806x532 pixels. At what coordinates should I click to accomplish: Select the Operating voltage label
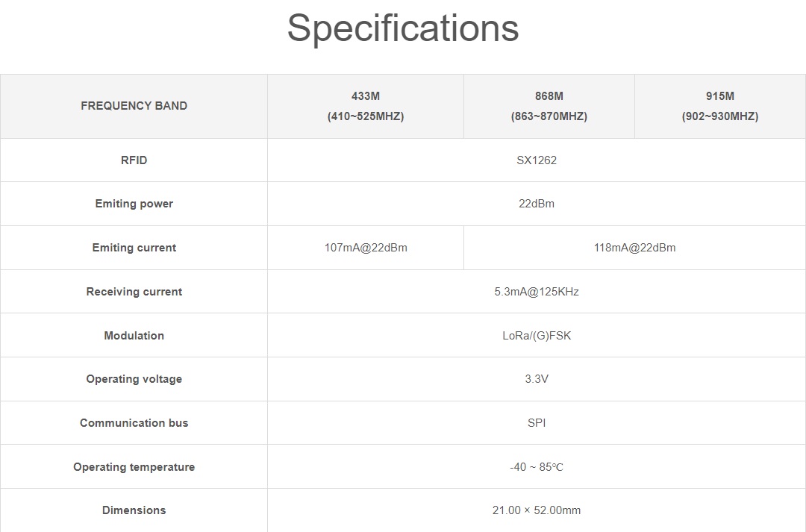tap(134, 379)
